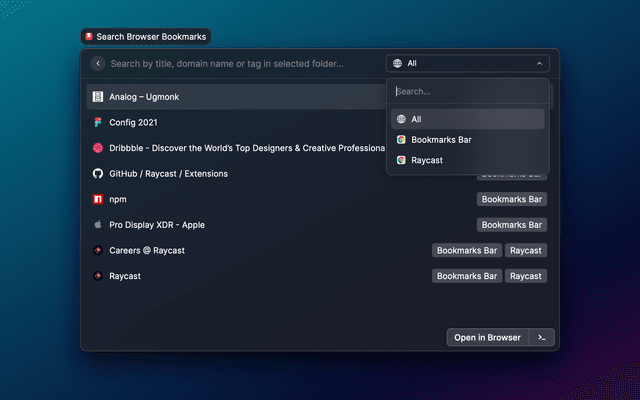Focus the dropdown Search field
The width and height of the screenshot is (640, 400).
pyautogui.click(x=467, y=91)
